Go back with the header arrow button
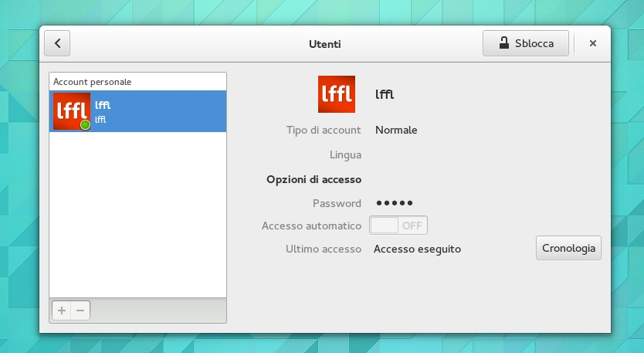This screenshot has width=644, height=353. click(57, 43)
